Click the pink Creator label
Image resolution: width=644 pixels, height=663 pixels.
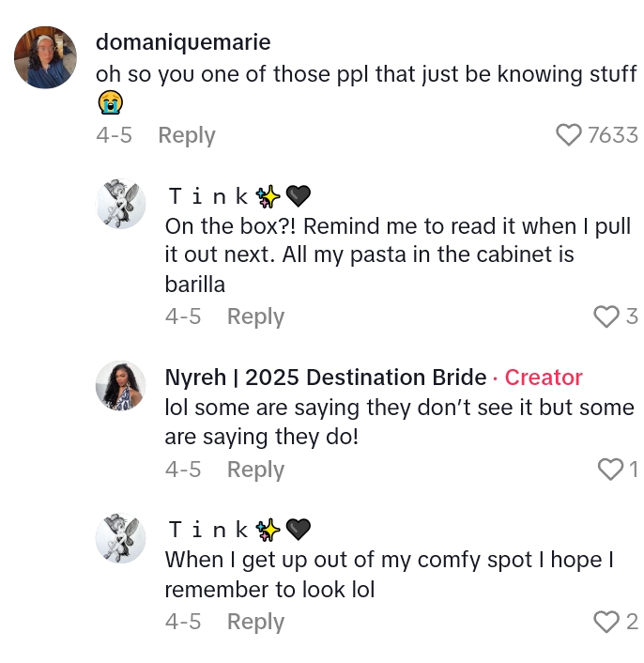pyautogui.click(x=544, y=378)
